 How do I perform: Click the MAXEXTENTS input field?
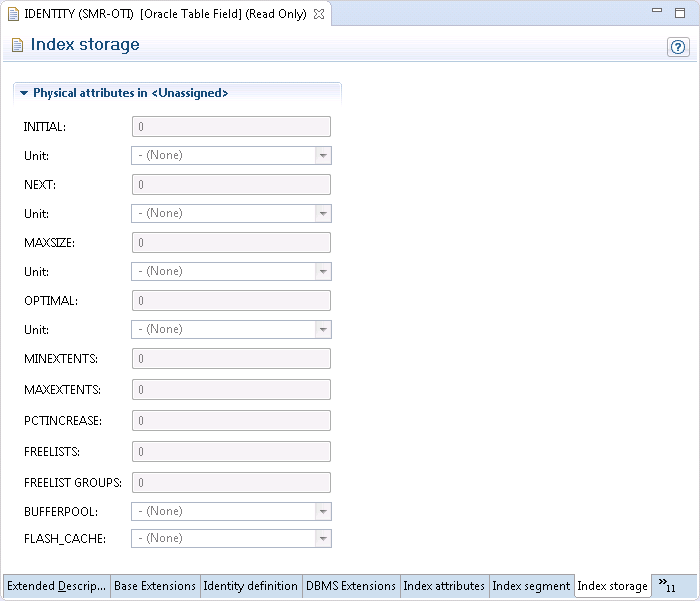tap(231, 390)
